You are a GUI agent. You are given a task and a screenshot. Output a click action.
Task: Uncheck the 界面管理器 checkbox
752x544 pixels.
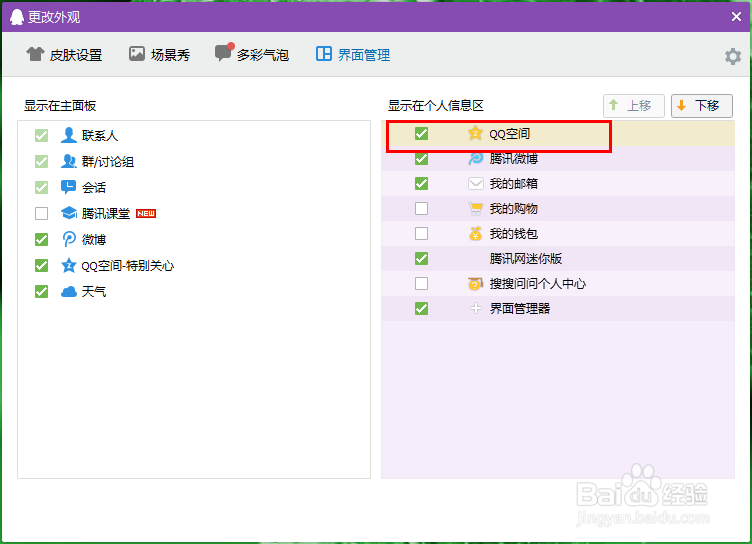(422, 308)
